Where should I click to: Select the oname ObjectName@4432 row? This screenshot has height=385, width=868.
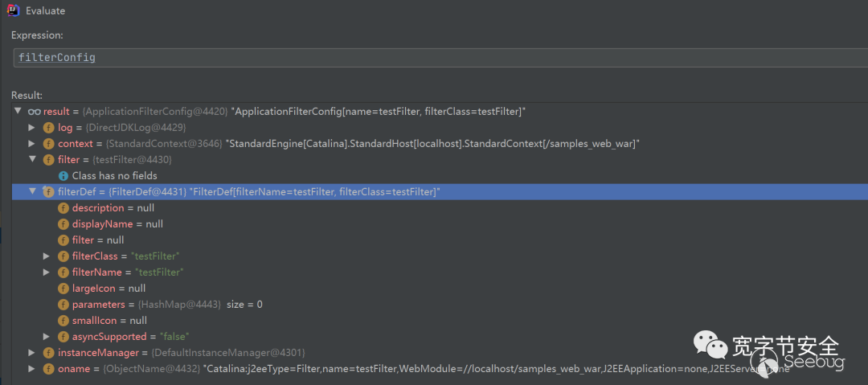440,368
